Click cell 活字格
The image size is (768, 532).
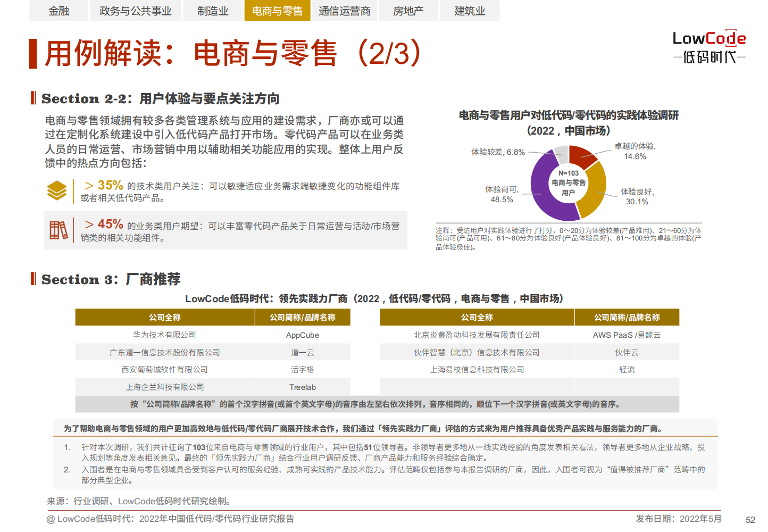pos(303,369)
